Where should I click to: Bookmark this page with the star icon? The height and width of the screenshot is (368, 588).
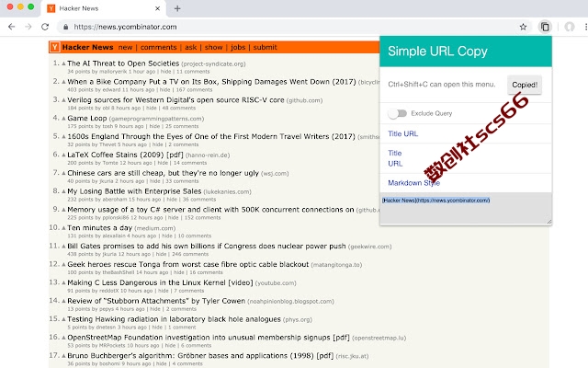(523, 27)
